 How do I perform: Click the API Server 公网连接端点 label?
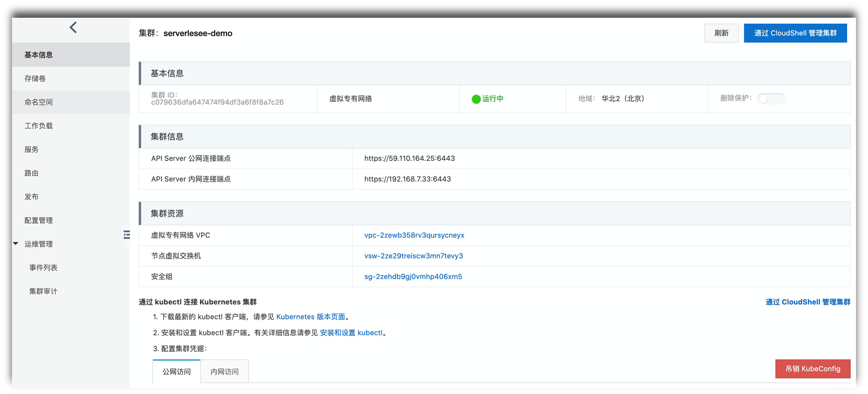pos(191,158)
